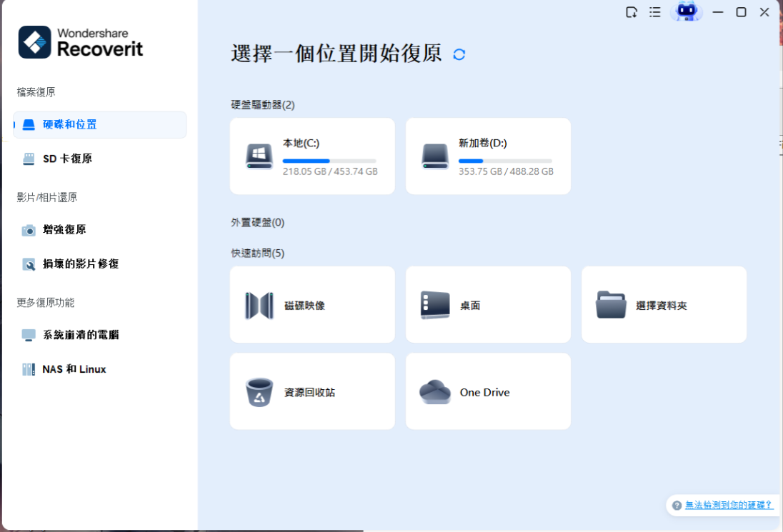Screen dimensions: 783x532
Task: Open the 磁碟映像 quick access card
Action: (x=312, y=304)
